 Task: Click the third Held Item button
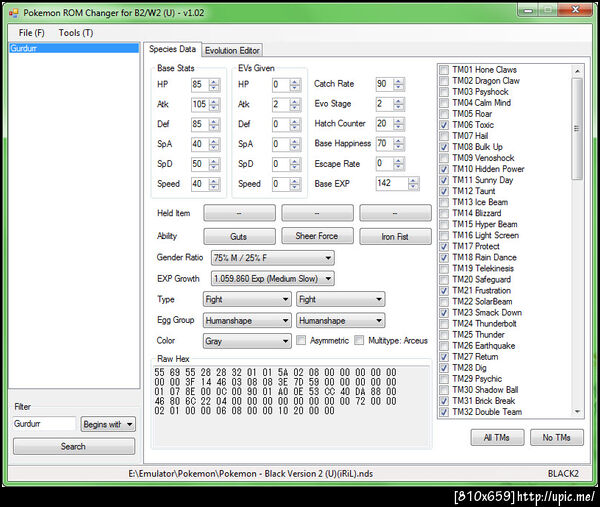click(395, 213)
